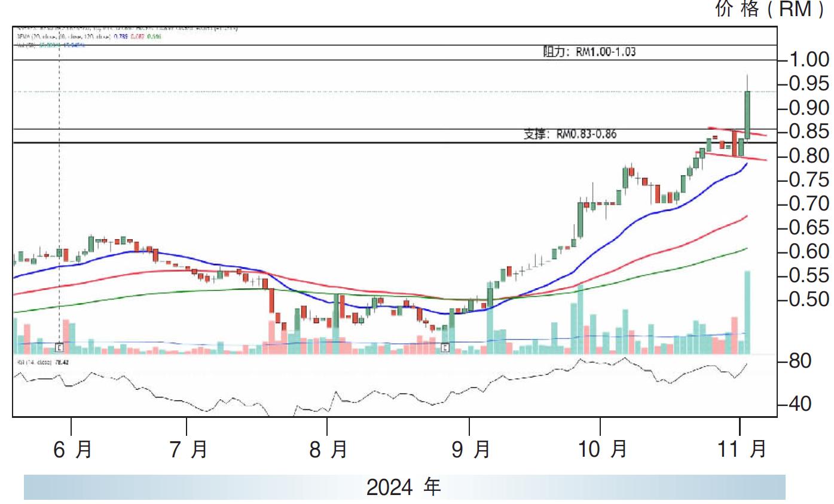Click the 0.65 price axis label
This screenshot has width=834, height=504.
point(810,228)
